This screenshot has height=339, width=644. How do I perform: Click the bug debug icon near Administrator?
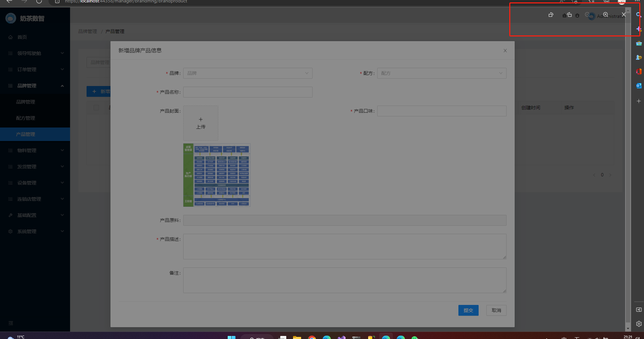pyautogui.click(x=577, y=16)
